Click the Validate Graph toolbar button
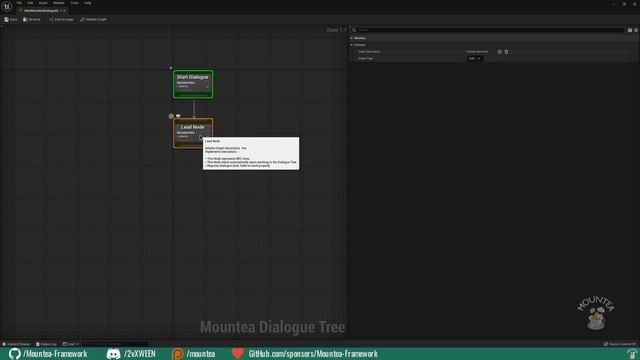Viewport: 640px width, 360px height. [x=94, y=20]
